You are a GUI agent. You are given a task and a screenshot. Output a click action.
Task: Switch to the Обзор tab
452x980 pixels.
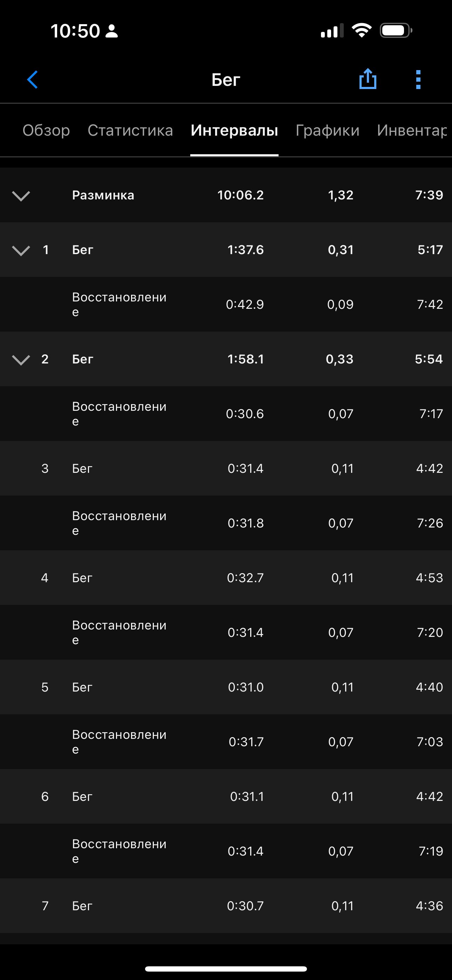[46, 130]
